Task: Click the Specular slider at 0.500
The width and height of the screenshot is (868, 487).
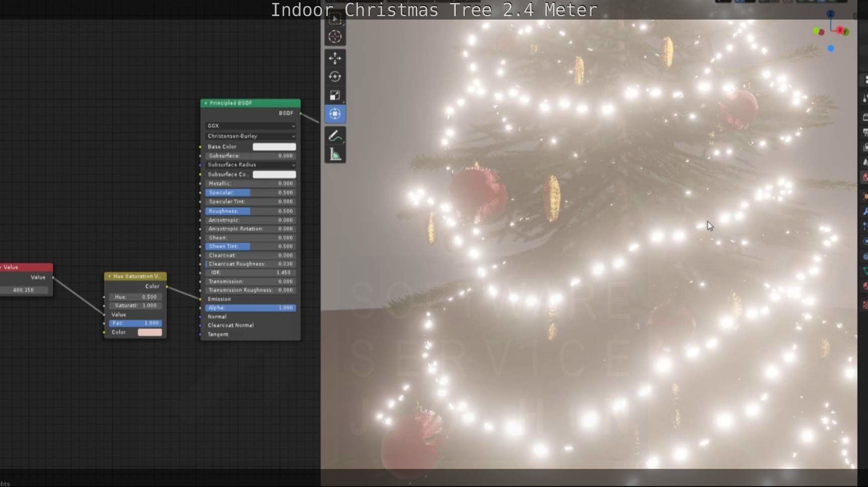Action: (x=251, y=193)
